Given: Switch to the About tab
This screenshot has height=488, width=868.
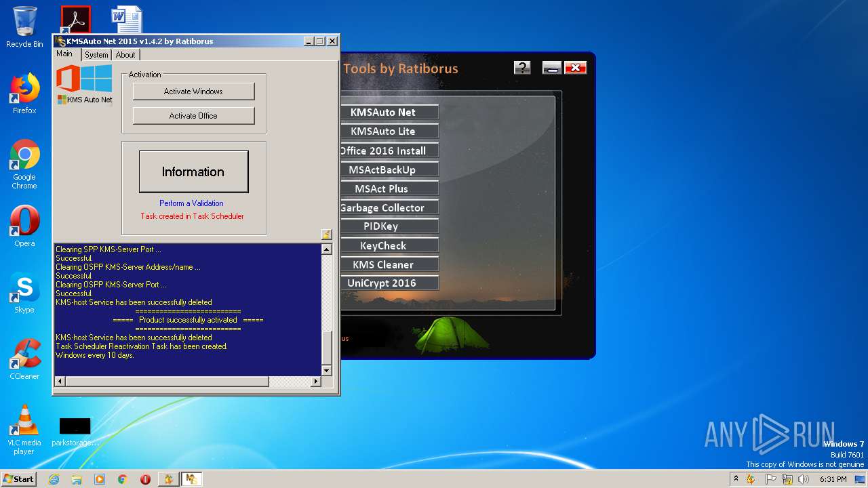Looking at the screenshot, I should click(x=125, y=55).
